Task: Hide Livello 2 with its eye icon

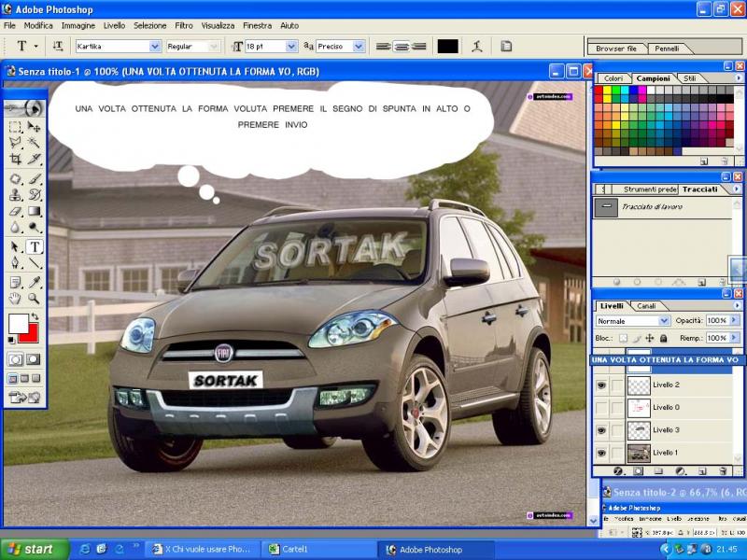Action: pos(601,385)
